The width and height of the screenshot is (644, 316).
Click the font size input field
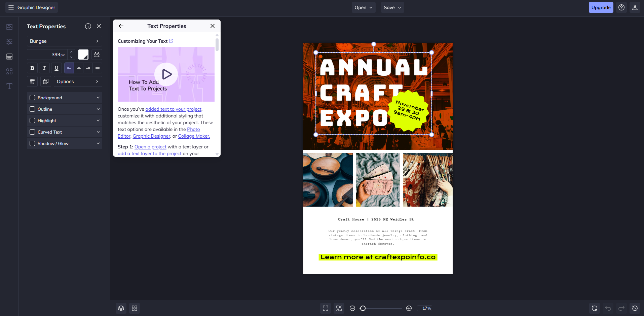pyautogui.click(x=47, y=55)
